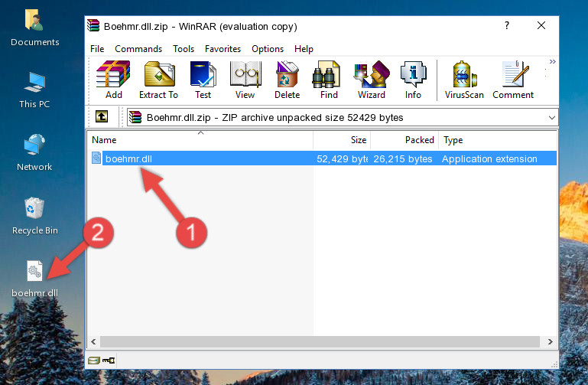Open the Favorites menu

223,49
